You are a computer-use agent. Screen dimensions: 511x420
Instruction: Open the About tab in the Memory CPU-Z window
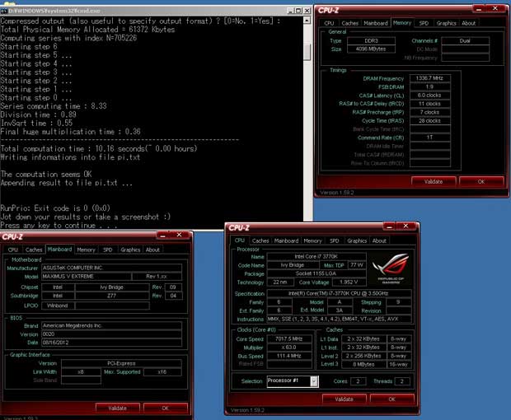tap(468, 23)
